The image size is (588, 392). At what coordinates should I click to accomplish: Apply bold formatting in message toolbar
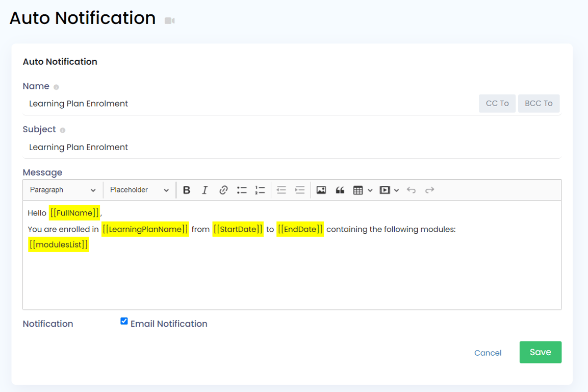click(x=186, y=190)
